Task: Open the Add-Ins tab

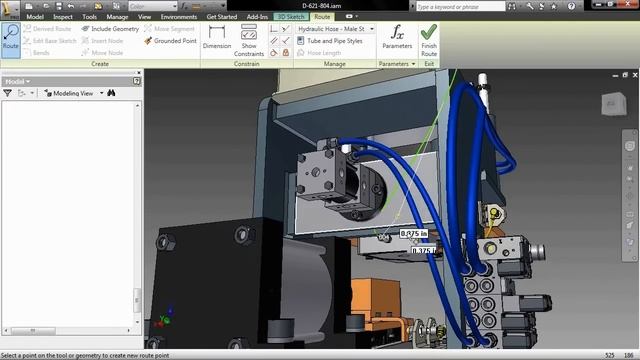Action: coord(257,17)
